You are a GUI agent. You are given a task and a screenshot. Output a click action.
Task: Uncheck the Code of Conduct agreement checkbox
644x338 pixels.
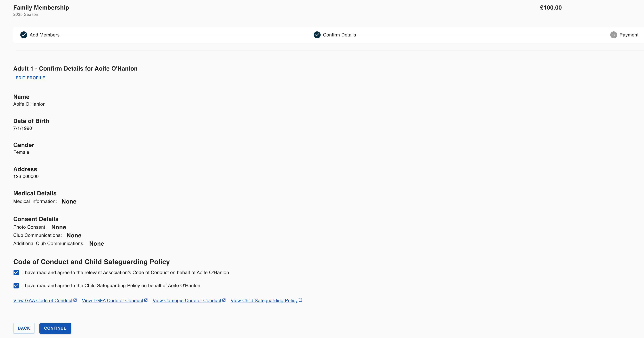point(16,273)
